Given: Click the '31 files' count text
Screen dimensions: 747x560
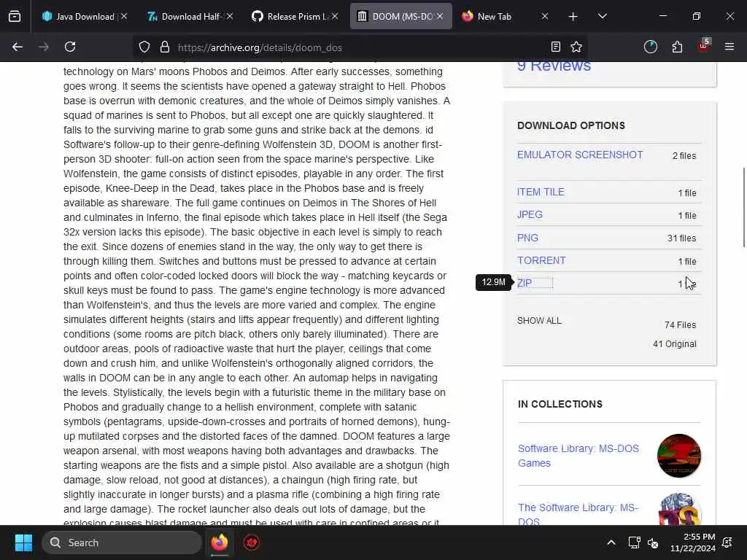Looking at the screenshot, I should click(682, 238).
